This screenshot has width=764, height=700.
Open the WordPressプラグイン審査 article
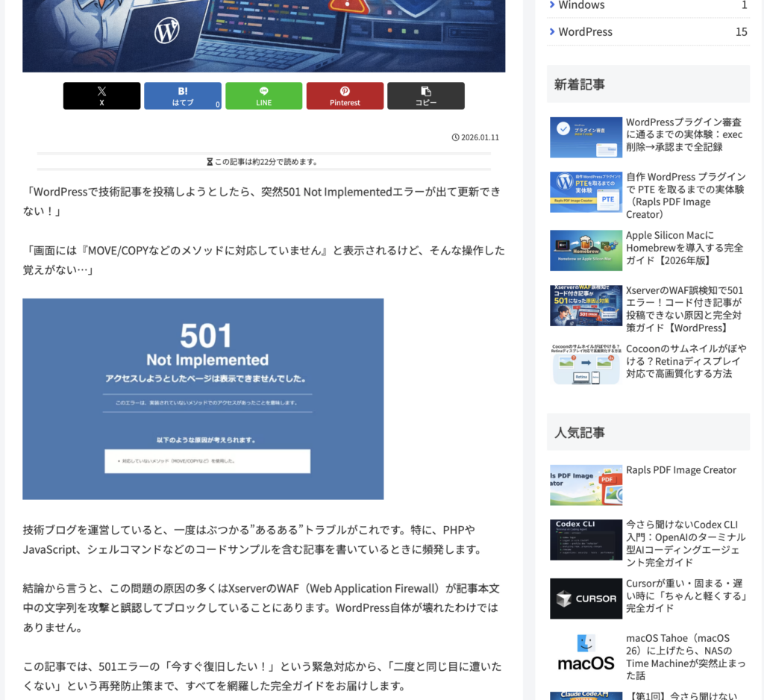point(685,137)
